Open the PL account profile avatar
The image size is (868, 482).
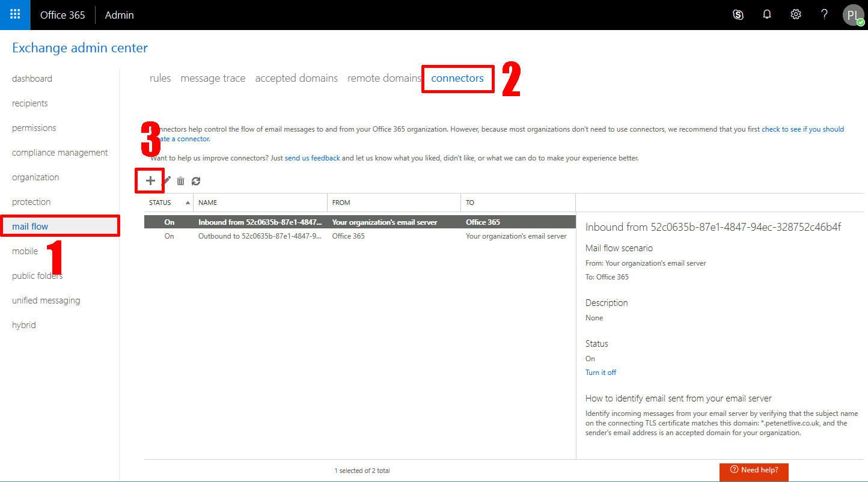853,14
